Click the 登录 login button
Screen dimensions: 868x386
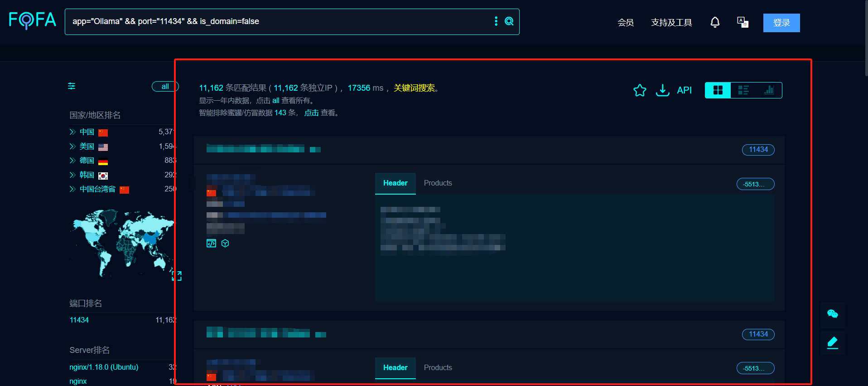pyautogui.click(x=781, y=23)
